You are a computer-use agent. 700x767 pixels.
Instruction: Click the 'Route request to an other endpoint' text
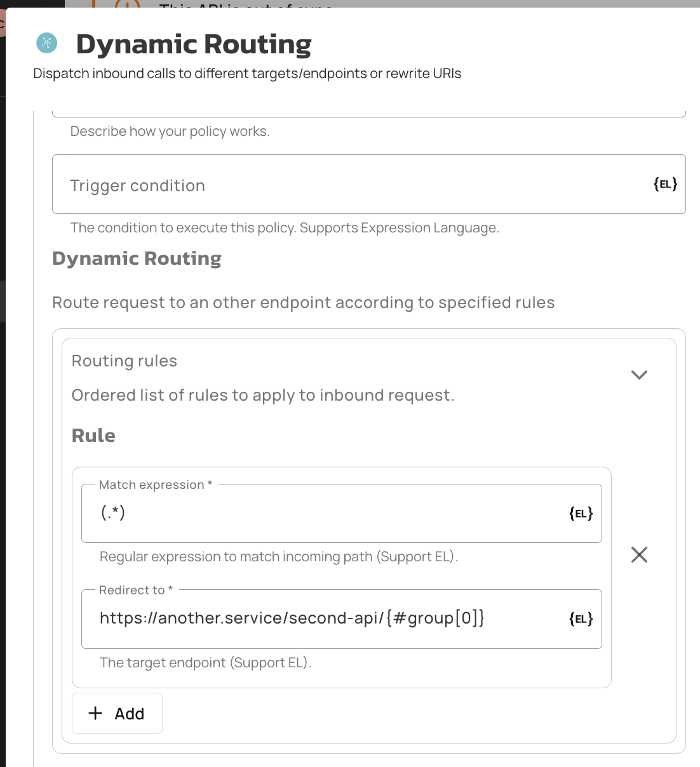303,303
